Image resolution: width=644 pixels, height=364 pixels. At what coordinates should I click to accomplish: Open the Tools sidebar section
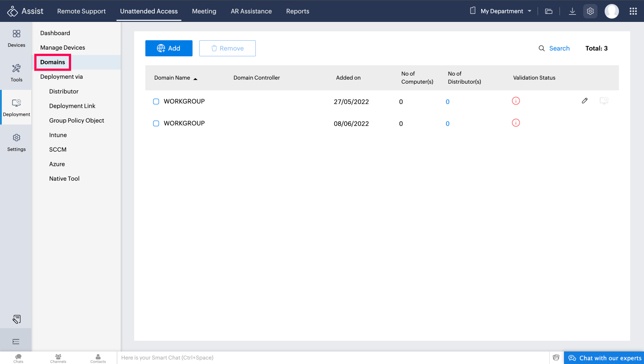click(x=17, y=73)
